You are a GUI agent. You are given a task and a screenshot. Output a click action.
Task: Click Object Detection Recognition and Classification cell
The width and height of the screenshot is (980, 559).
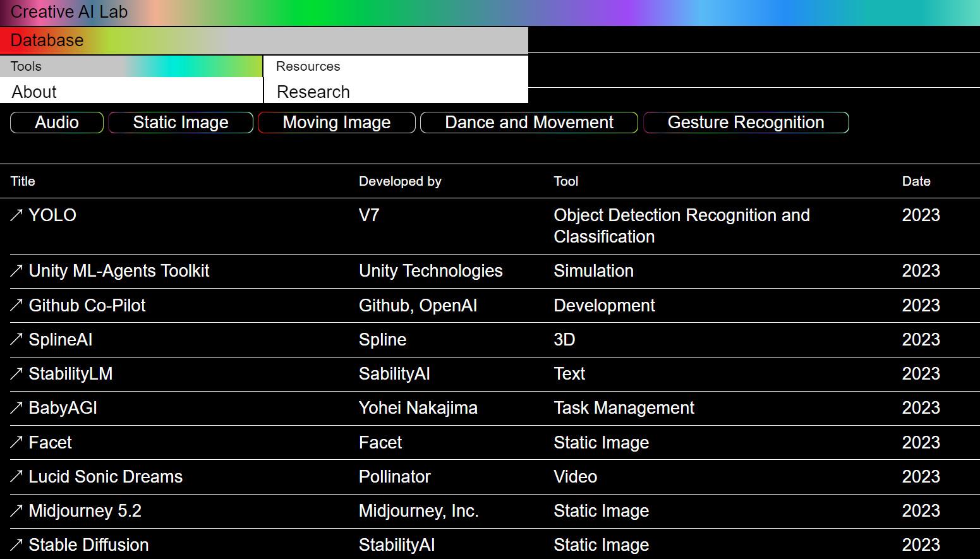point(682,226)
